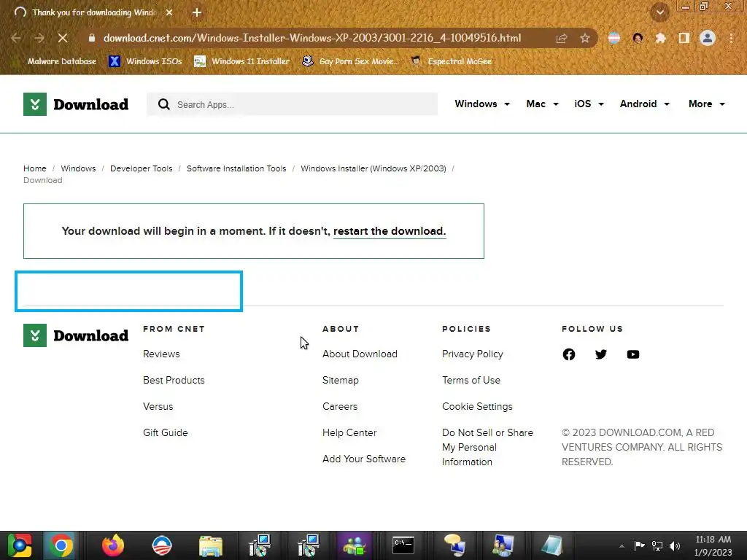Open the Sitemap link
The width and height of the screenshot is (747, 560).
tap(341, 380)
